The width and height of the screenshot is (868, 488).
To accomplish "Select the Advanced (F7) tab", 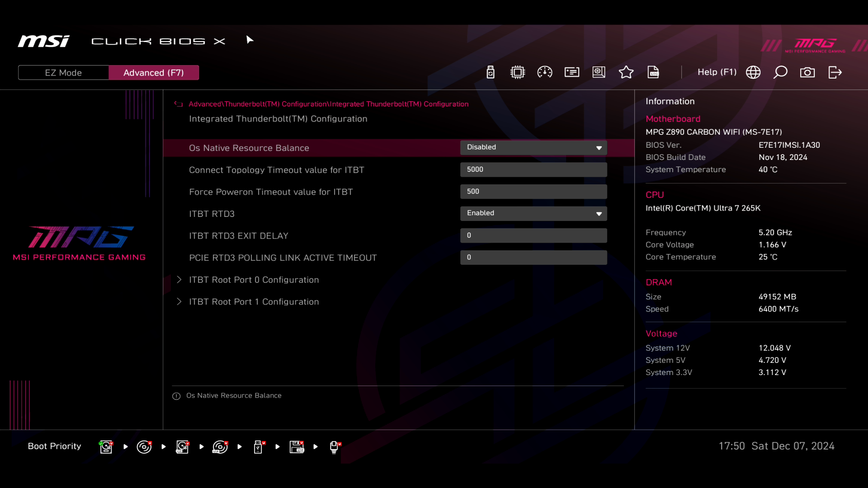I will click(x=154, y=73).
